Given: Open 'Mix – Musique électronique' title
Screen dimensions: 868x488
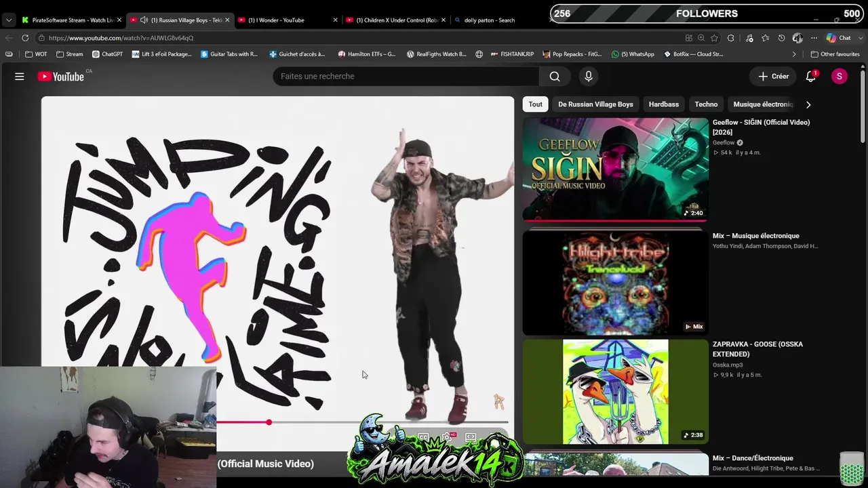Looking at the screenshot, I should [756, 236].
